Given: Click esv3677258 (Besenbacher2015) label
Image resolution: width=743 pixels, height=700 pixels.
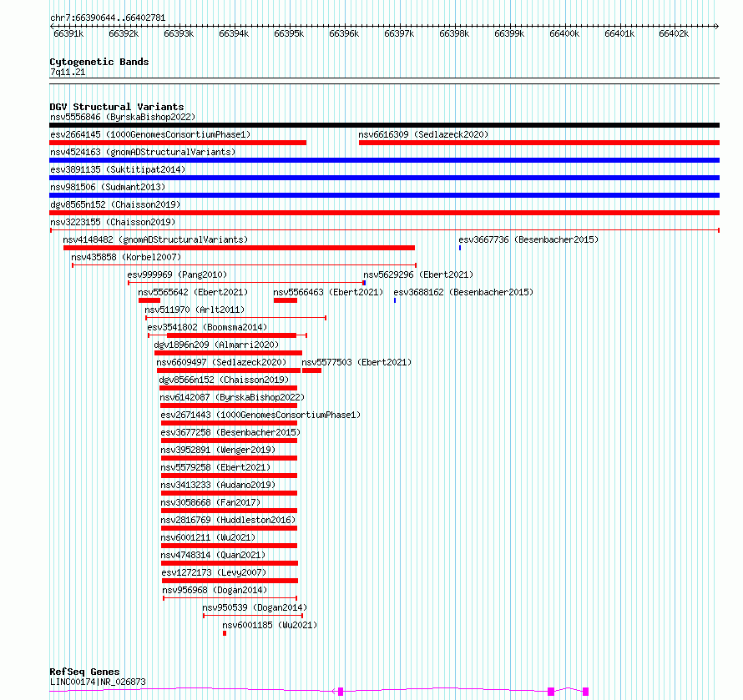Looking at the screenshot, I should pyautogui.click(x=230, y=432).
